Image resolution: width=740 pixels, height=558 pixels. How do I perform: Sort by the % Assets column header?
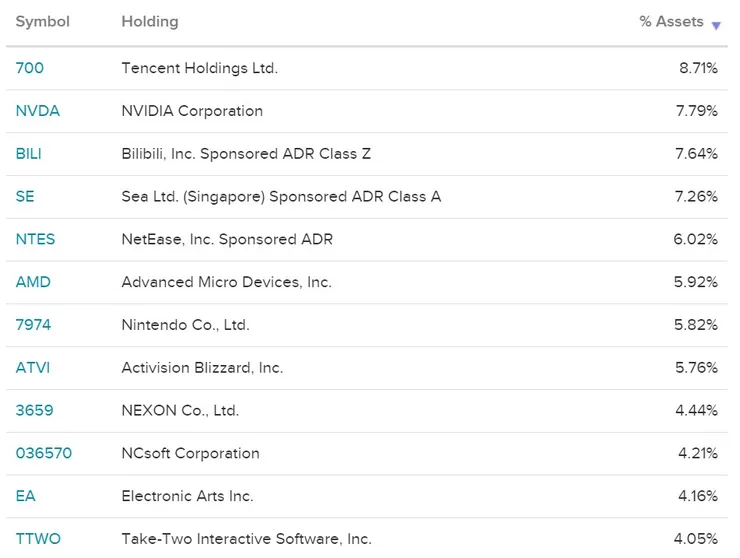point(671,22)
